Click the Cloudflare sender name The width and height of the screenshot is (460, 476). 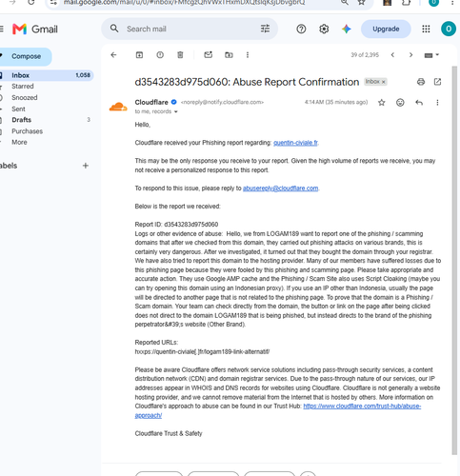[151, 102]
